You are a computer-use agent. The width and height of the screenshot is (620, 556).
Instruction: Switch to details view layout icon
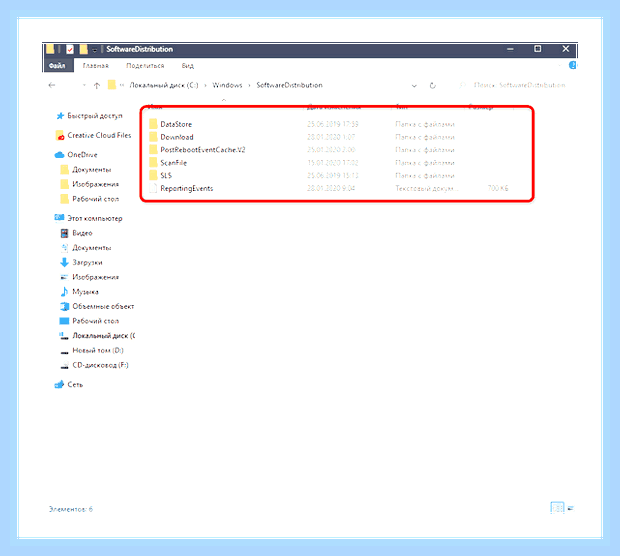(557, 508)
